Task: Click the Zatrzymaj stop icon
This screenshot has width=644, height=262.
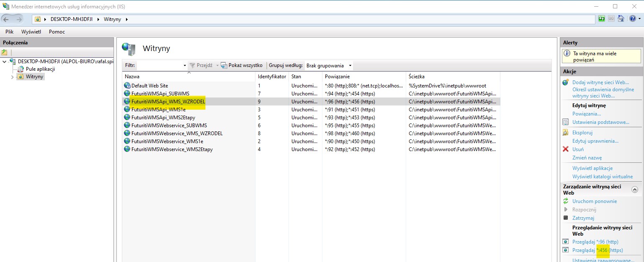Action: 566,218
